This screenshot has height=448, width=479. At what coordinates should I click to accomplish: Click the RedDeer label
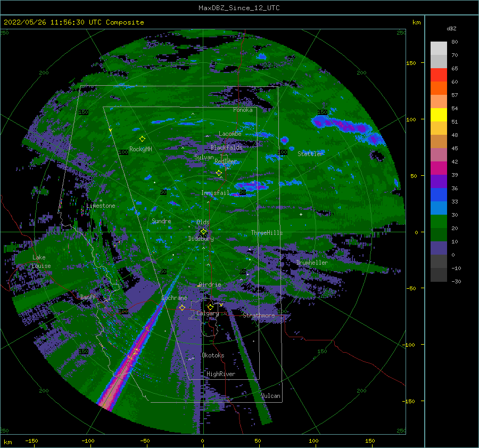coord(226,161)
